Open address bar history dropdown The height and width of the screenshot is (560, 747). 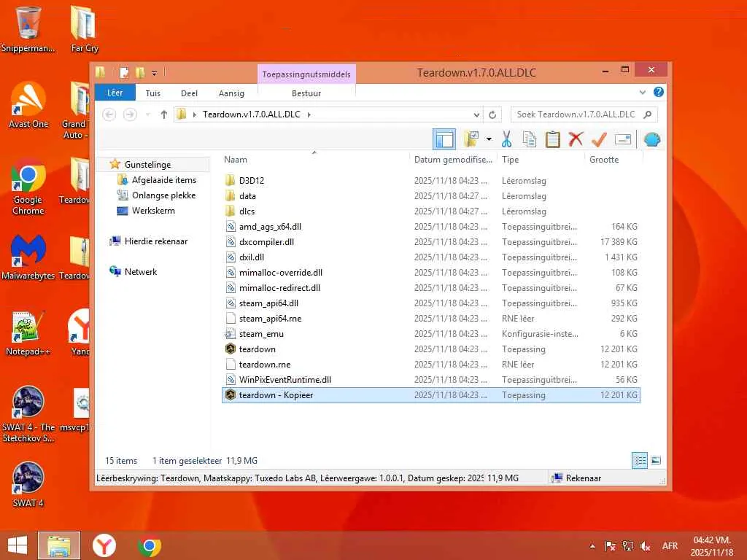476,114
